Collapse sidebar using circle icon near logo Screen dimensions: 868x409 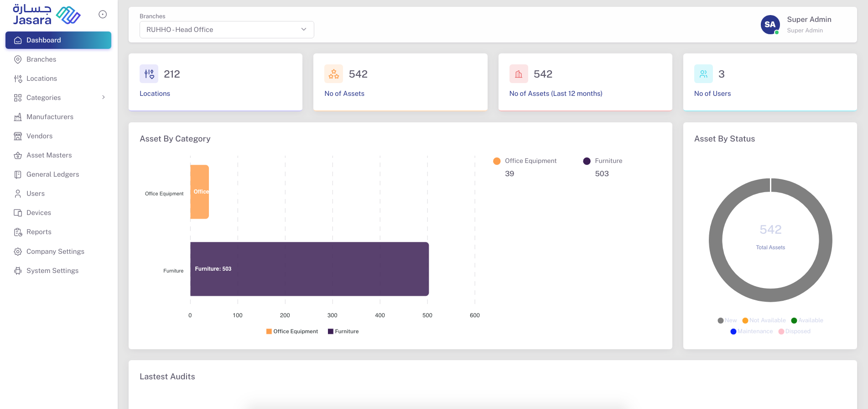click(x=103, y=15)
